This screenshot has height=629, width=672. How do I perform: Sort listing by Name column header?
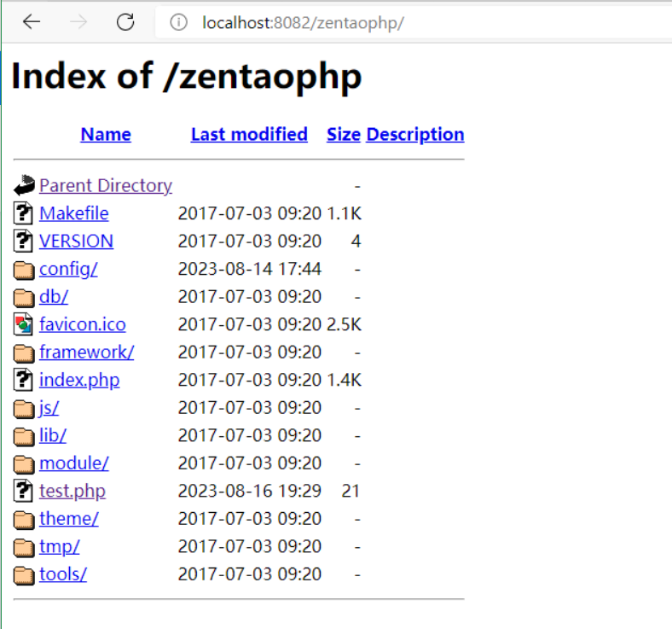pyautogui.click(x=106, y=134)
